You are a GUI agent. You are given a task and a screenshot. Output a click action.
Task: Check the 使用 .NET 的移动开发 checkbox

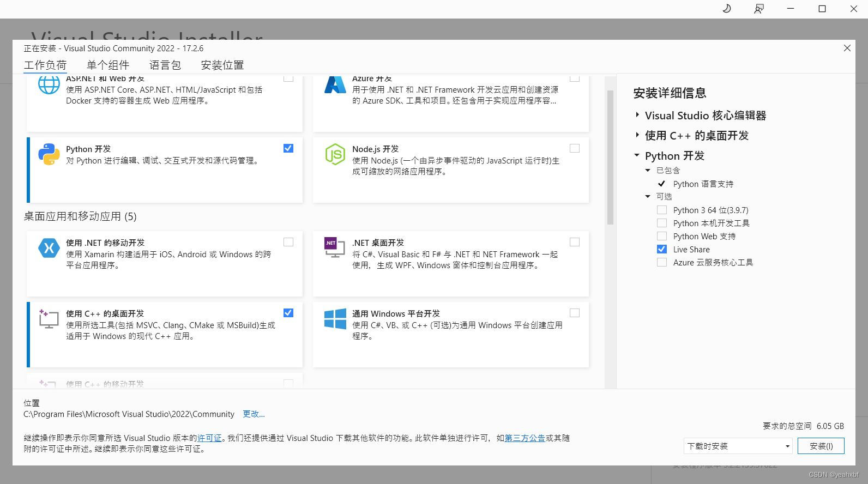click(x=288, y=242)
